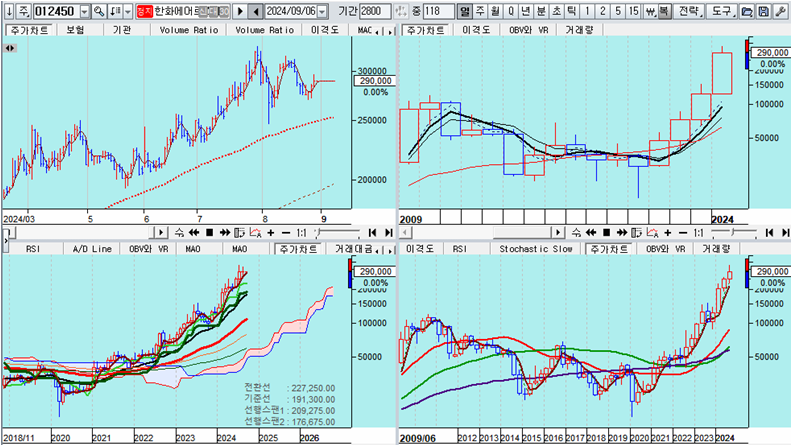
Task: Toggle the 복 adjusted-price button
Action: click(x=662, y=11)
